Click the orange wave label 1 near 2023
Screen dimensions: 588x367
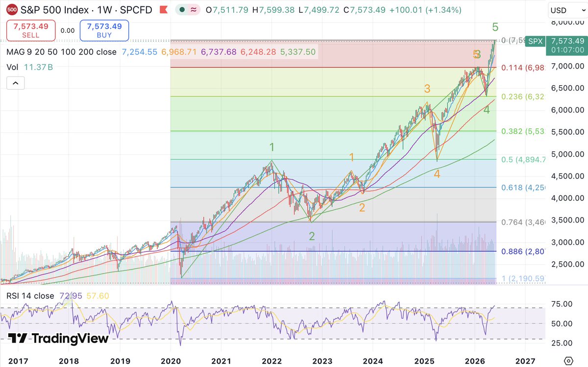[351, 157]
